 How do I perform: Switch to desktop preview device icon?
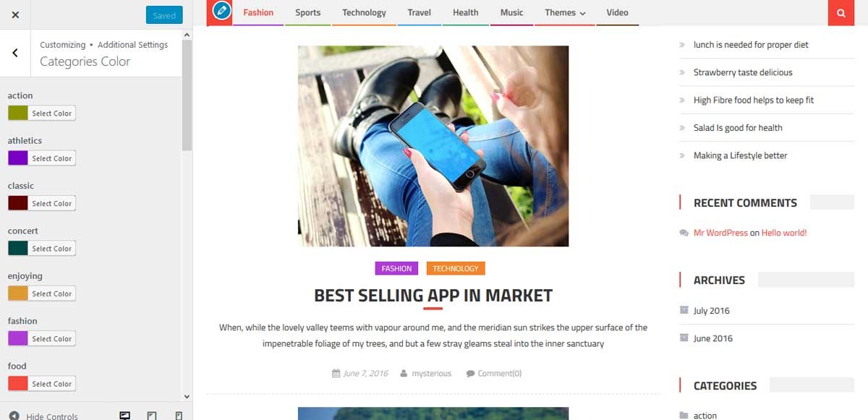point(125,416)
